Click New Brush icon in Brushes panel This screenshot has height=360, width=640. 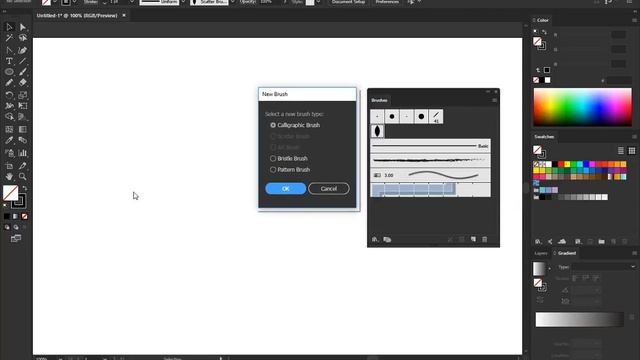pos(473,239)
